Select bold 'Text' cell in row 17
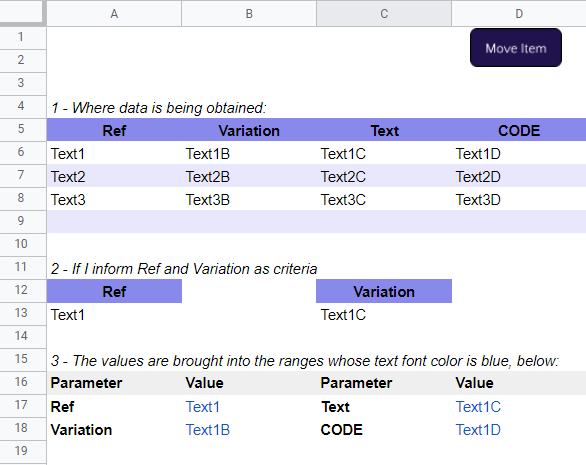This screenshot has height=465, width=586. tap(384, 406)
